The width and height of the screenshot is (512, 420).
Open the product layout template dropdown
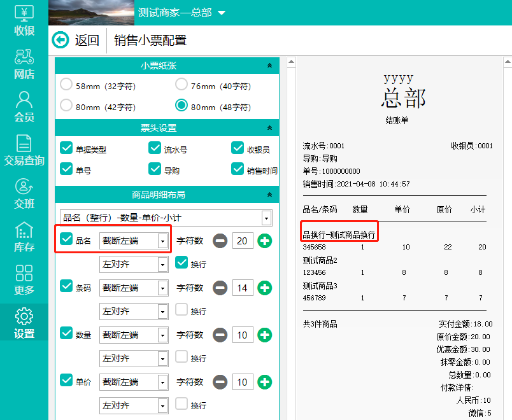tap(266, 218)
